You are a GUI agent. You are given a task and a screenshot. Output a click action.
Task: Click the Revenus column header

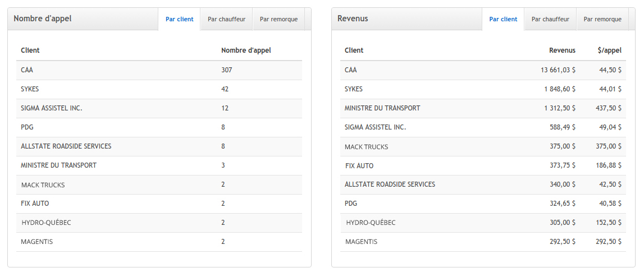pos(562,50)
